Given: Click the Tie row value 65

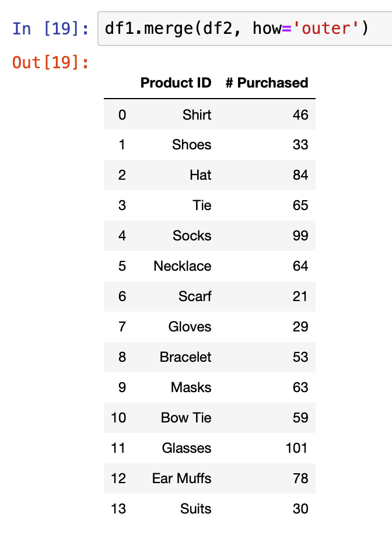Looking at the screenshot, I should tap(300, 205).
